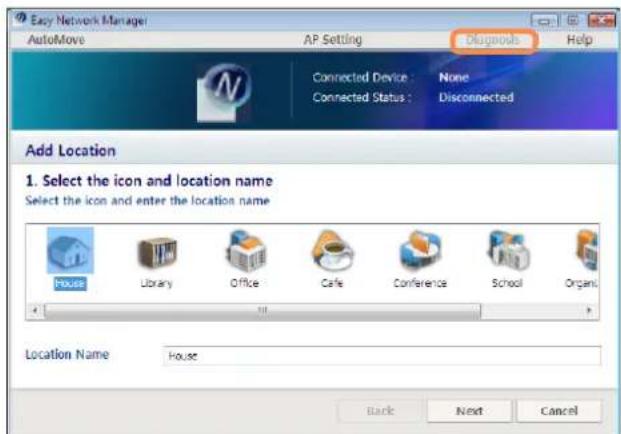Image resolution: width=621 pixels, height=434 pixels.
Task: Click the 'Library' label text
Action: tap(157, 284)
